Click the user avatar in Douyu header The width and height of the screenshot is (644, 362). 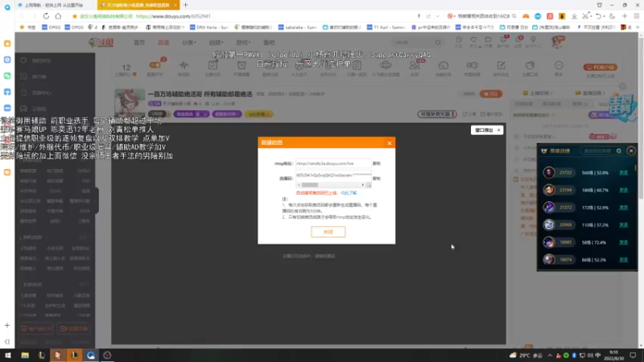click(558, 42)
